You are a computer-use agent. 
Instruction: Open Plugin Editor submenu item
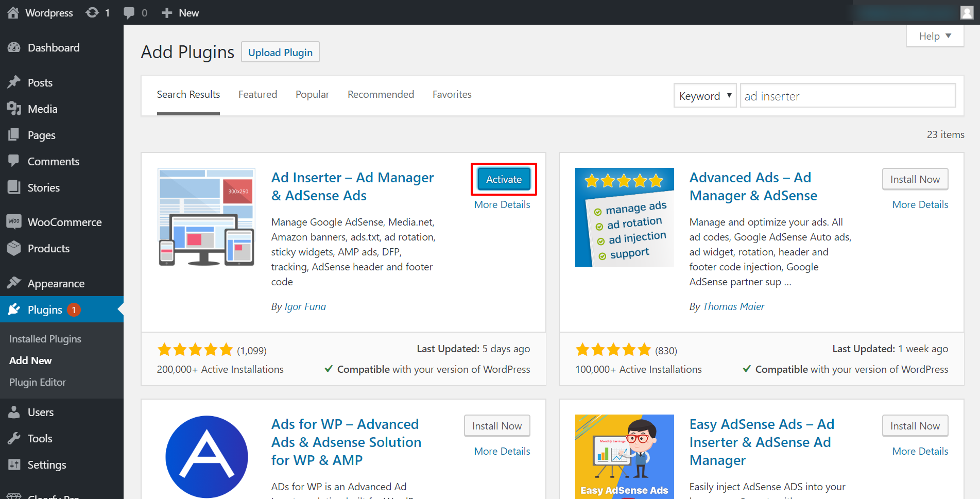tap(38, 382)
